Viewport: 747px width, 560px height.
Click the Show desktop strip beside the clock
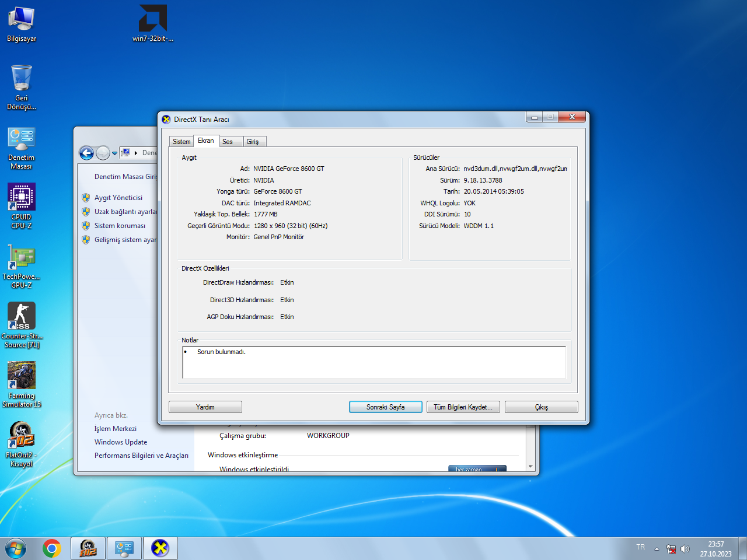tap(742, 548)
